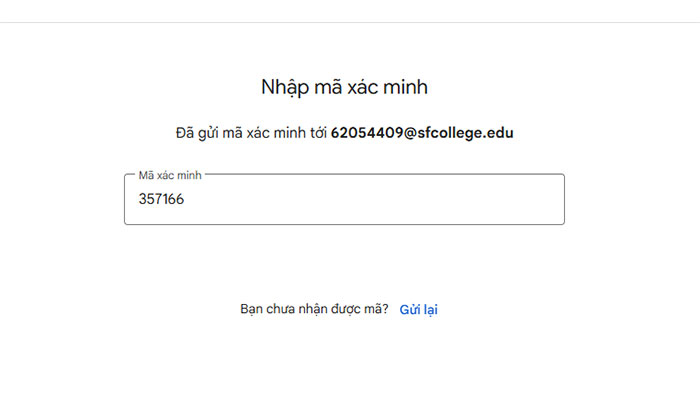Click the word "Mã" in the field label
The image size is (700, 406).
tap(146, 175)
